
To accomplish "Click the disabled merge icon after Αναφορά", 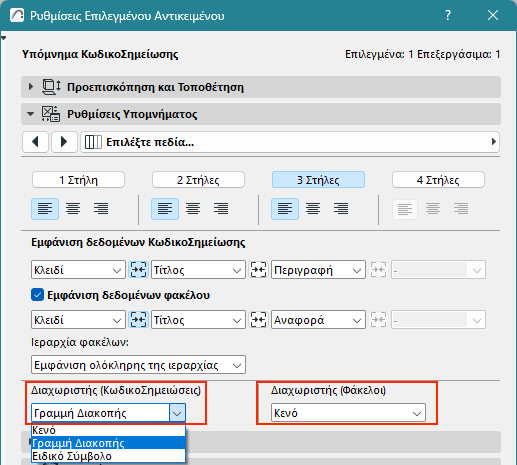I will coord(378,320).
